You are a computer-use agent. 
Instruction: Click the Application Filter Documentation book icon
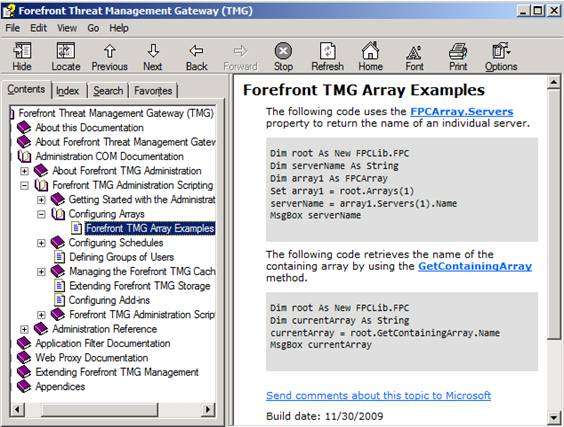pos(24,343)
